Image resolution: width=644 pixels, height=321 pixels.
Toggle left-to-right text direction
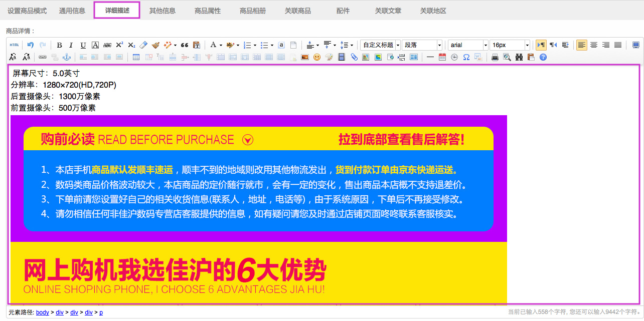(541, 45)
